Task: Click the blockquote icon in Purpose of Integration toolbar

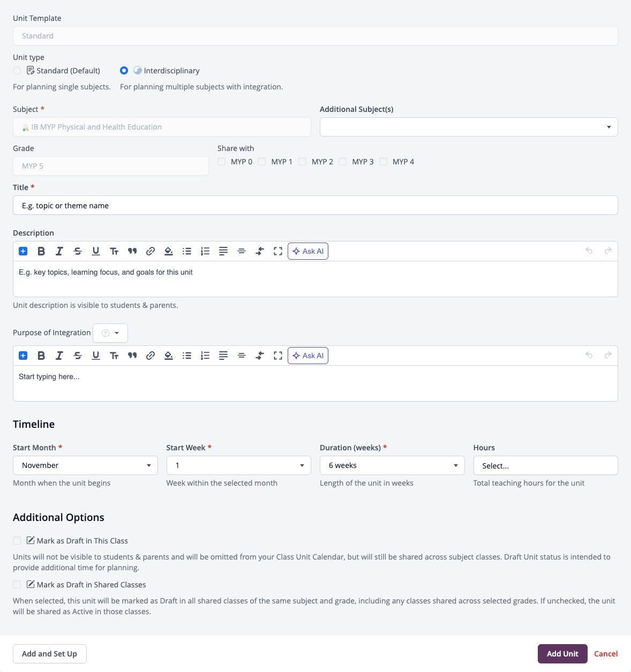Action: coord(132,356)
